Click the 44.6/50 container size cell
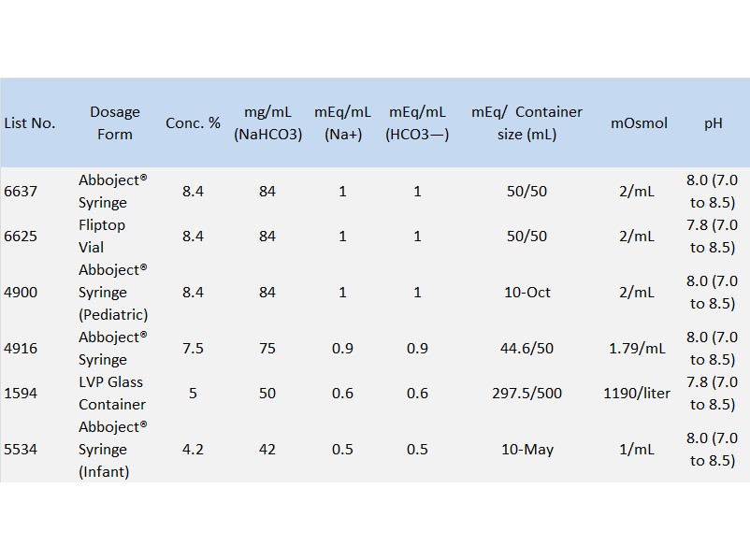Viewport: 750px width, 560px height. 526,348
